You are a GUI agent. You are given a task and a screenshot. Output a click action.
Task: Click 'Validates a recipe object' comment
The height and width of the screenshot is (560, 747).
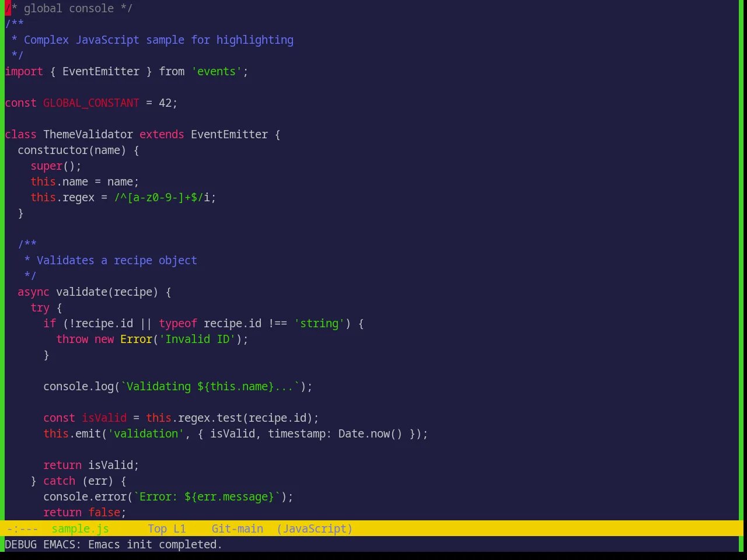coord(117,260)
